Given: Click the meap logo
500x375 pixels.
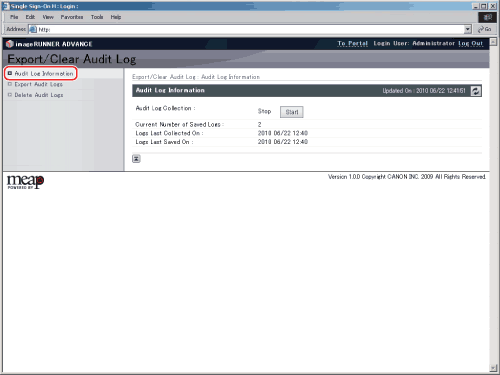Looking at the screenshot, I should tap(25, 182).
